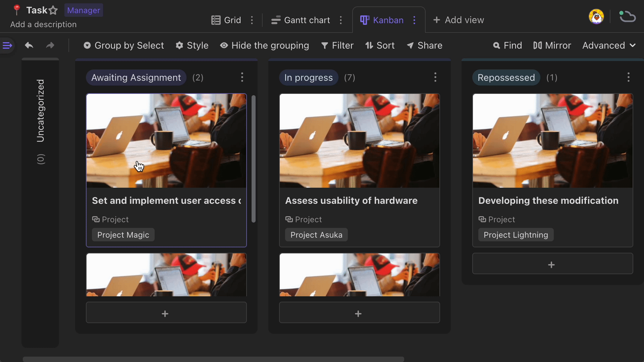Screen dimensions: 644x362
Task: Switch to Grid view
Action: coord(226,20)
